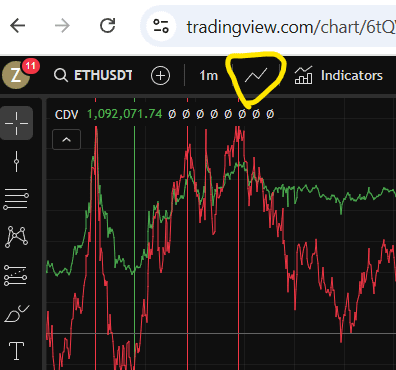Screen dimensions: 396x370
Task: Select the CDV indicator legend label
Action: tap(66, 114)
